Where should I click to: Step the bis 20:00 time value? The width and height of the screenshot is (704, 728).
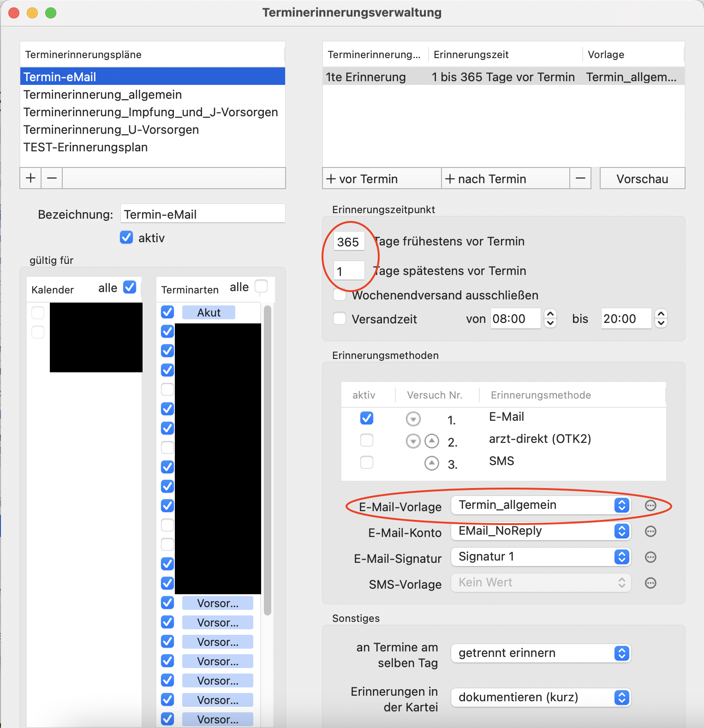click(661, 318)
